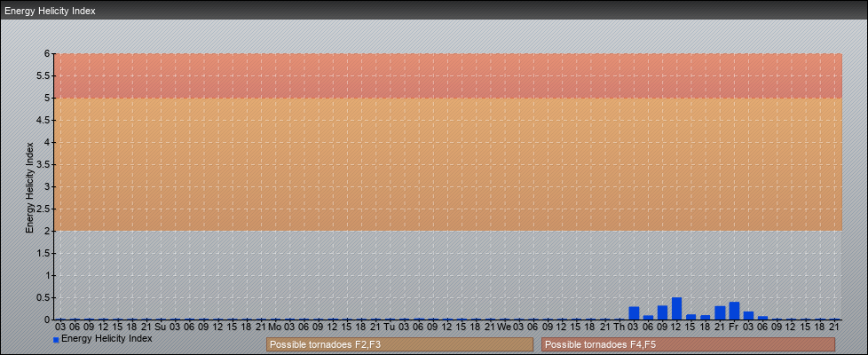Screen dimensions: 868x355
Task: Click the tallest blue bar at Thursday 12
Action: 676,309
